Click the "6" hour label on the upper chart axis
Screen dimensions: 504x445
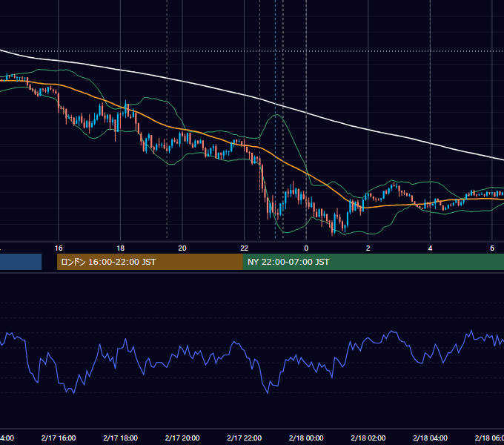(x=492, y=248)
